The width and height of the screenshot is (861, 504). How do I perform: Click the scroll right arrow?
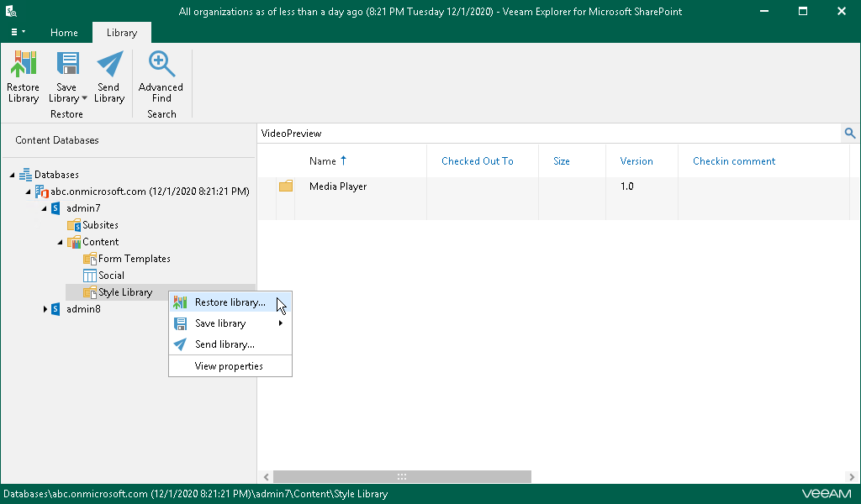851,476
